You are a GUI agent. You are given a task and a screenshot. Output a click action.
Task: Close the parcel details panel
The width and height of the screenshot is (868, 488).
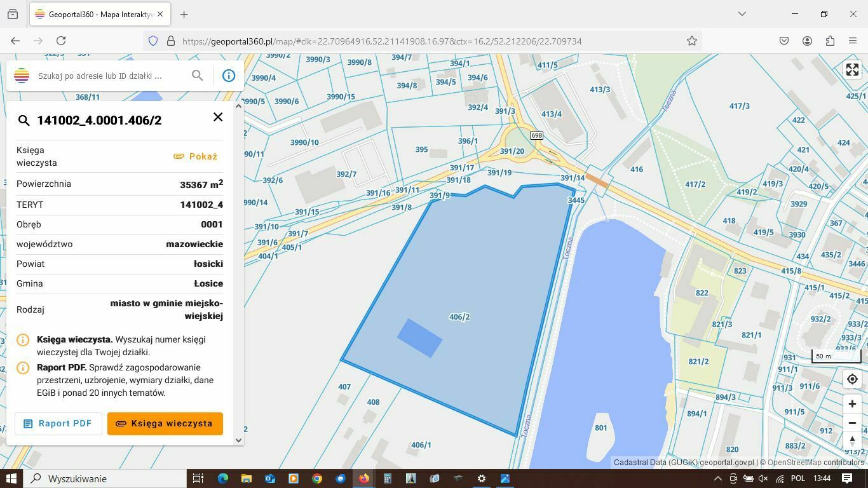click(218, 117)
